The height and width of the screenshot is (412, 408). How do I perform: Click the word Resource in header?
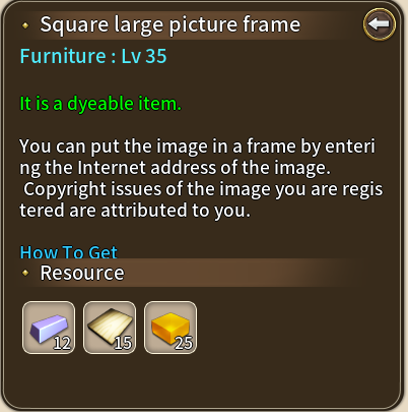(82, 273)
